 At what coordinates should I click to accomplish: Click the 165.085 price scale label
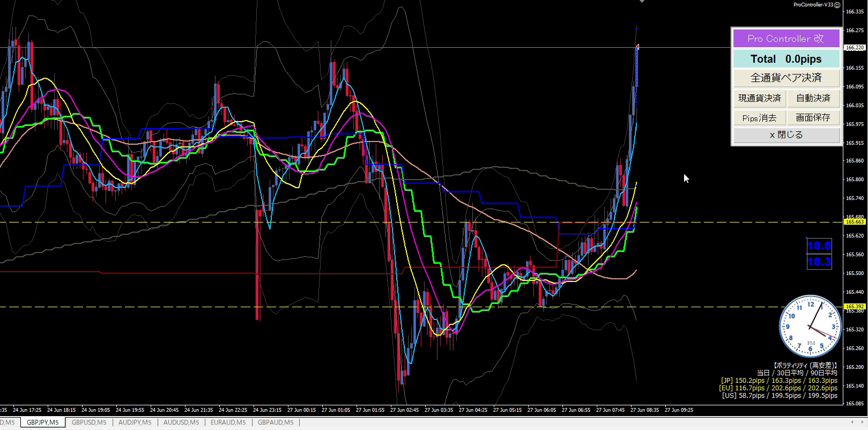tap(854, 403)
